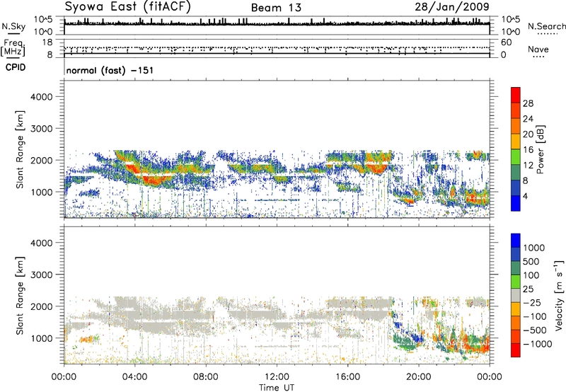Click the 'Beam 13' header label
566x392 pixels.
(x=276, y=8)
